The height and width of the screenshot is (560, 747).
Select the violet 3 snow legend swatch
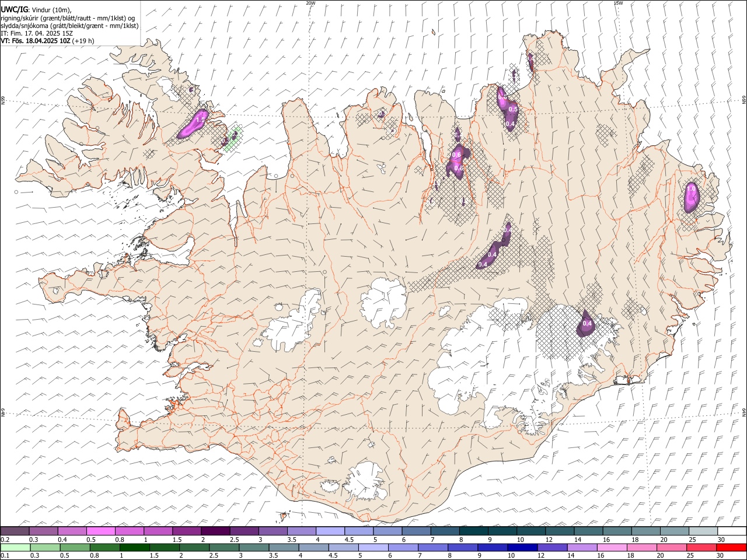273,531
